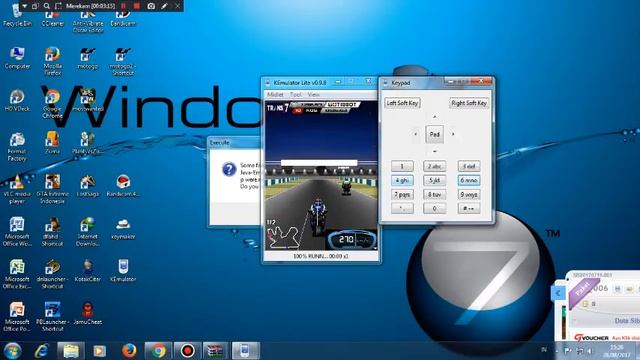This screenshot has height=360, width=640.
Task: Click keypad up arrow above Pad
Action: [x=434, y=117]
